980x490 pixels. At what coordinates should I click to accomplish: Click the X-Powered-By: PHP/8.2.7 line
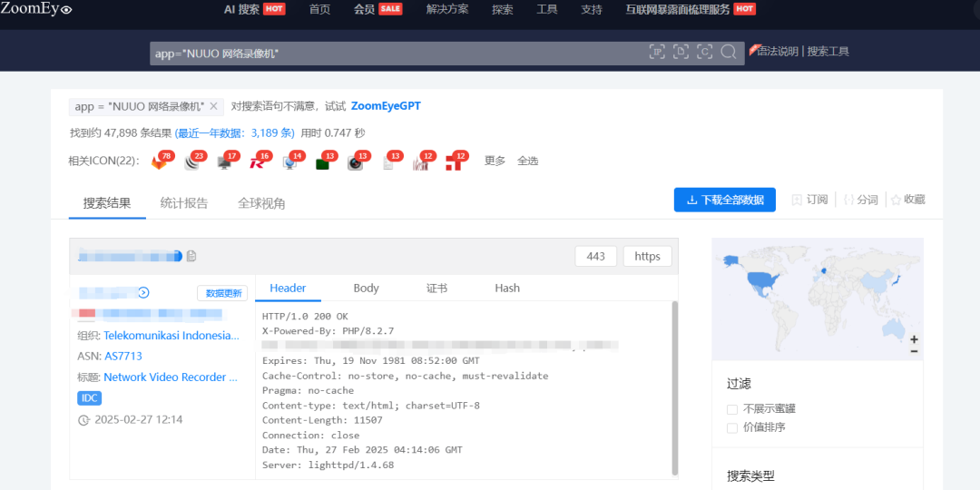click(x=328, y=330)
